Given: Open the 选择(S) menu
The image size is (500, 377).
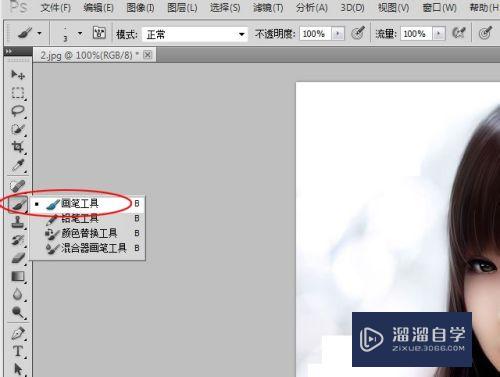Looking at the screenshot, I should point(225,8).
